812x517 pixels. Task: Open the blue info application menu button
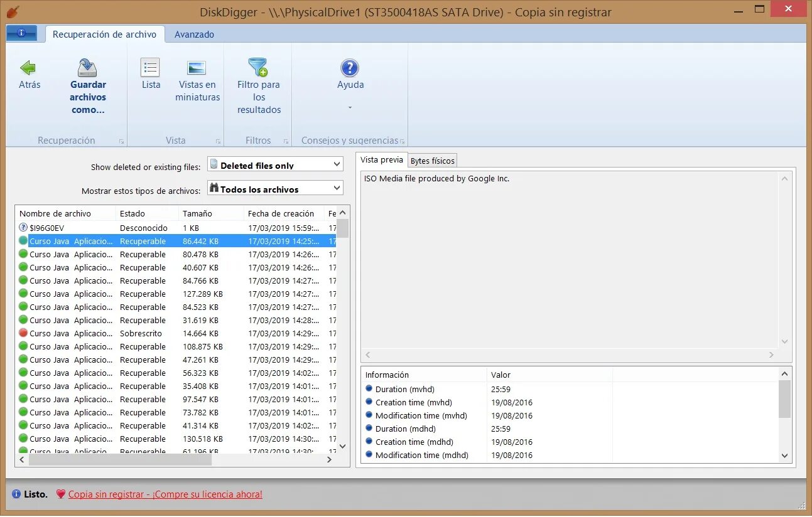(x=21, y=33)
